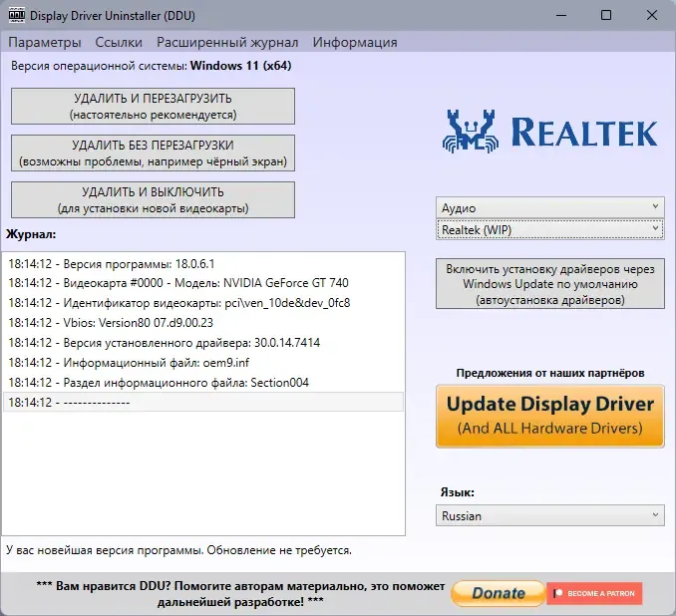Open the Russian language dropdown

point(550,515)
